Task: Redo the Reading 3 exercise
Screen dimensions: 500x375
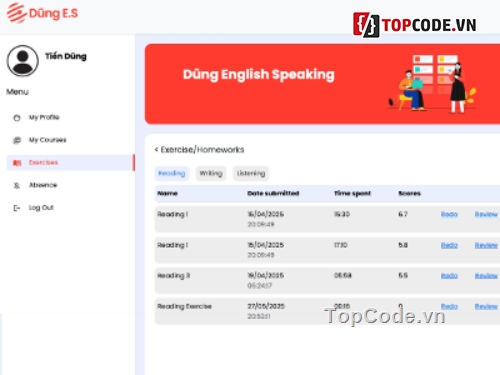Action: (449, 276)
